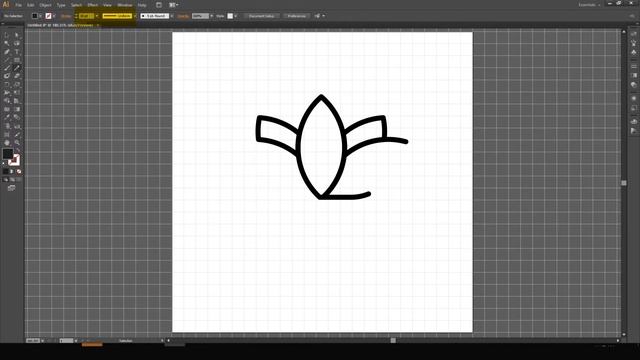This screenshot has width=640, height=360.
Task: Select the Artboard tool
Action: pos(7,134)
